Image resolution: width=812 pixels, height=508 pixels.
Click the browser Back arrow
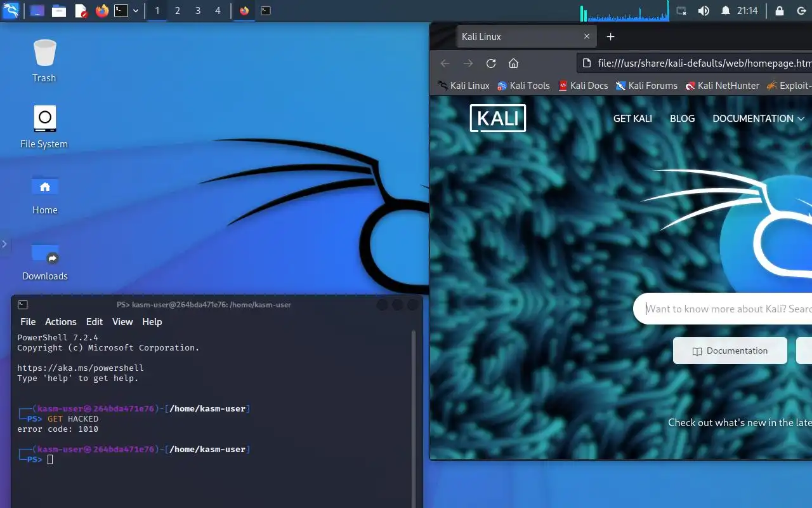(x=445, y=63)
